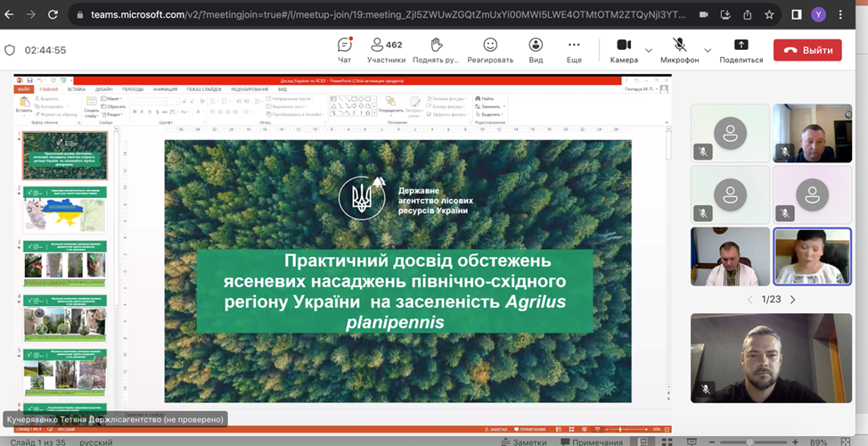
Task: Leave the meeting with Выйти
Action: 807,50
